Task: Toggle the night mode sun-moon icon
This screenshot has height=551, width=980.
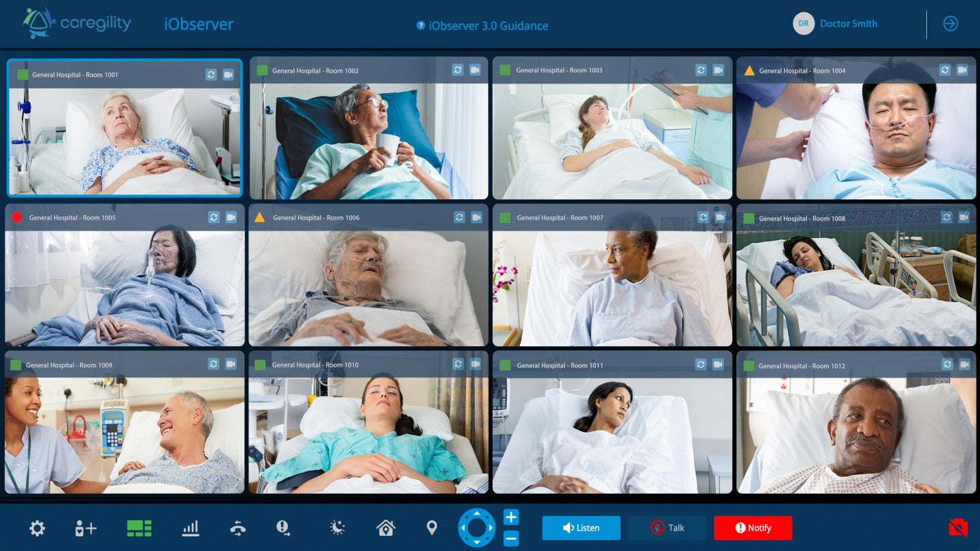Action: click(x=338, y=528)
